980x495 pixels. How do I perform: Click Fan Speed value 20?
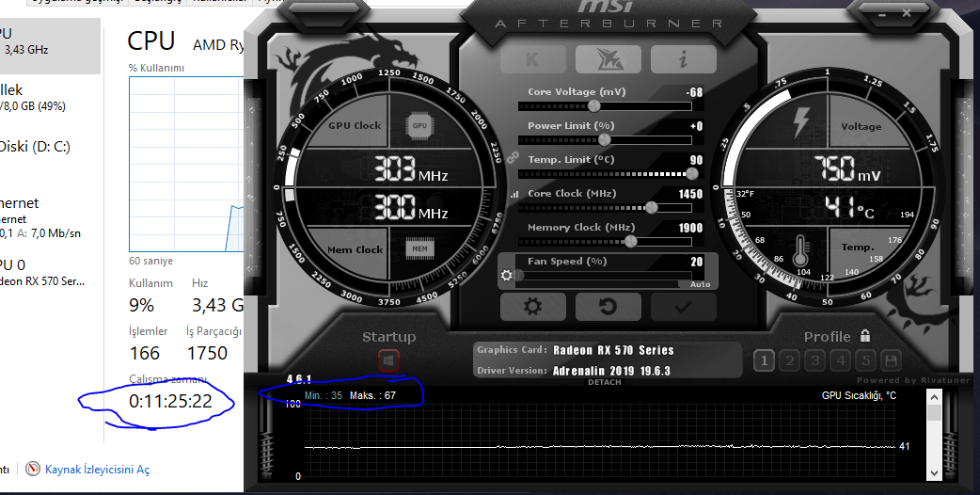(697, 262)
